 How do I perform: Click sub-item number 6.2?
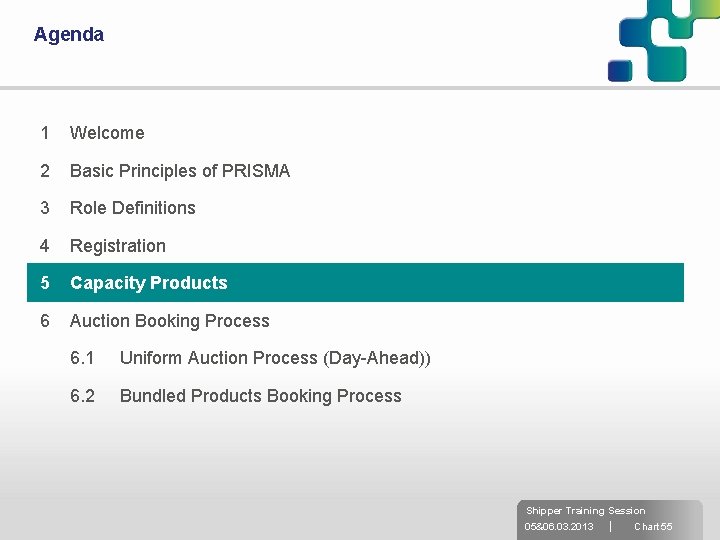[82, 396]
